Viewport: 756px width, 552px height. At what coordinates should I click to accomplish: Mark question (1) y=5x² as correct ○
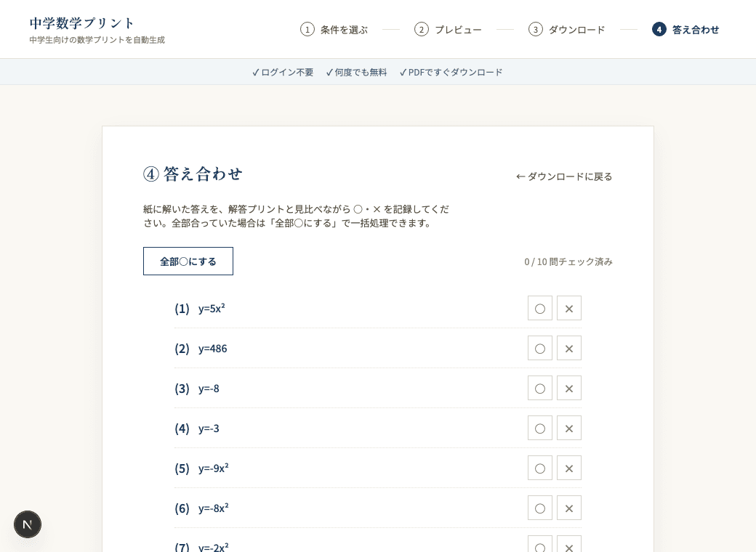[x=540, y=308]
